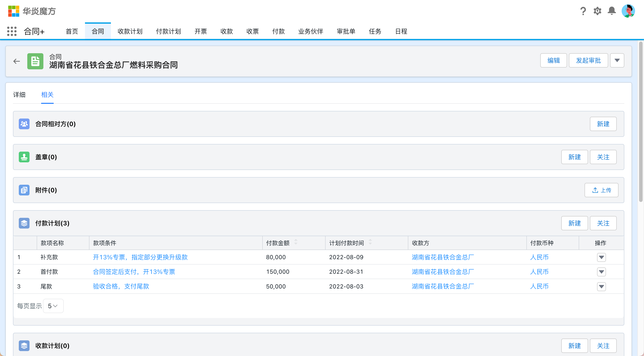
Task: Open the action dropdown for the 尾款 row
Action: (x=601, y=286)
